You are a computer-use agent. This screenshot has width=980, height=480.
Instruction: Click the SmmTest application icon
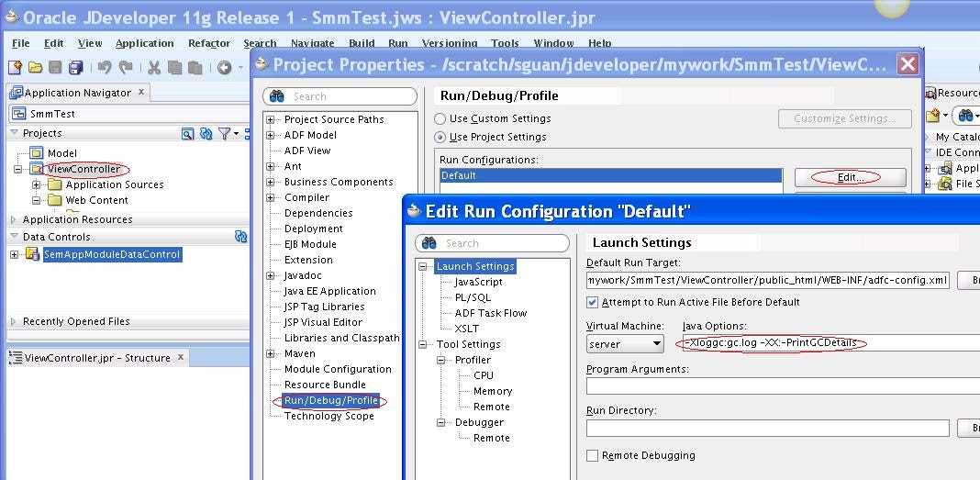click(19, 114)
